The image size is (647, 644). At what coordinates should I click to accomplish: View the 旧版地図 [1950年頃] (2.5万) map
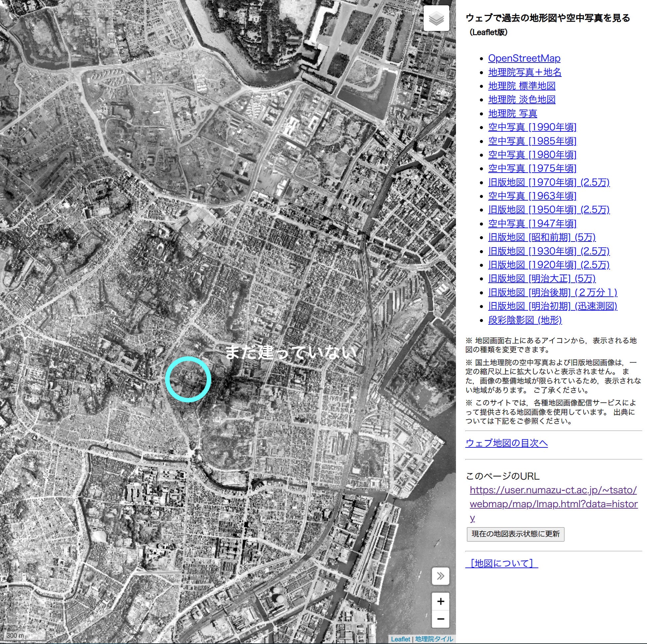[549, 210]
